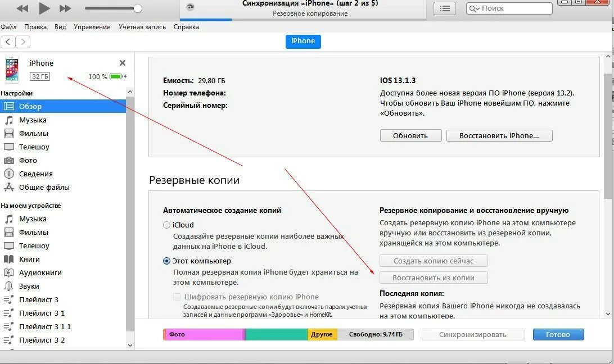Click the iPhone device thumbnail image

click(x=12, y=69)
